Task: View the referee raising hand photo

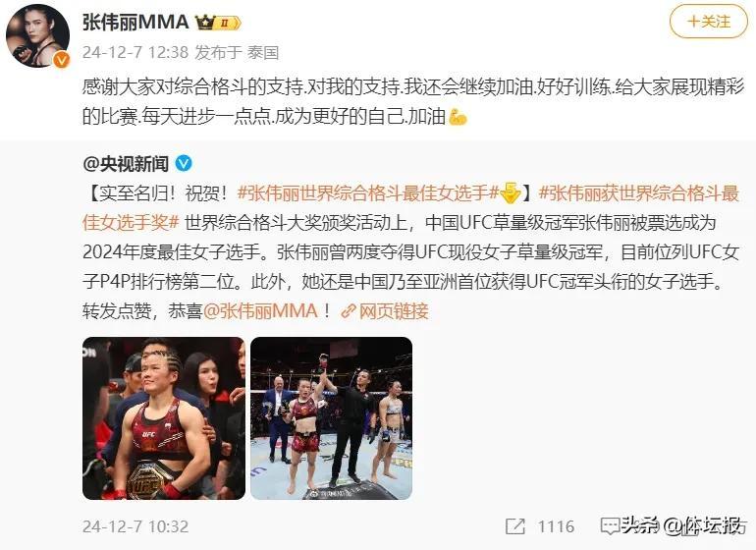Action: (x=331, y=418)
